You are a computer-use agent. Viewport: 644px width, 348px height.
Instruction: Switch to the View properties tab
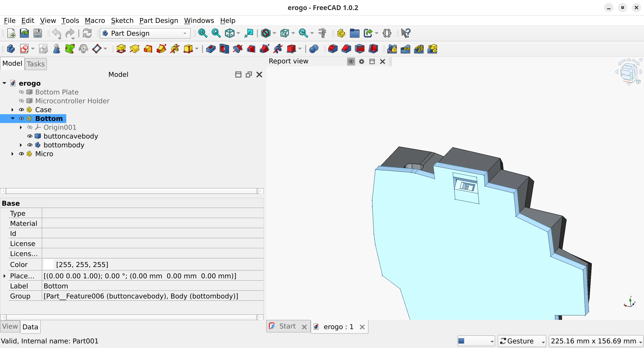click(10, 326)
